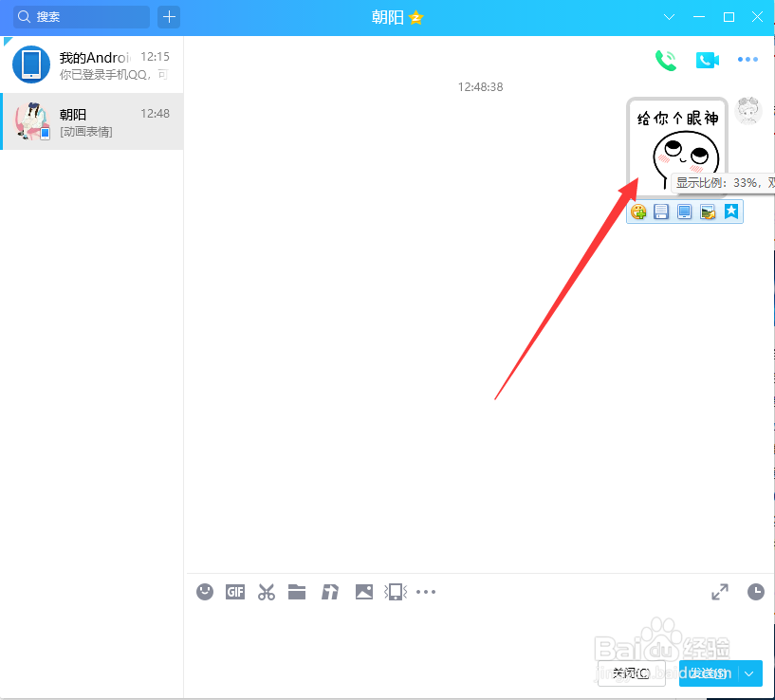
Task: Open message history clock icon
Action: pos(756,592)
